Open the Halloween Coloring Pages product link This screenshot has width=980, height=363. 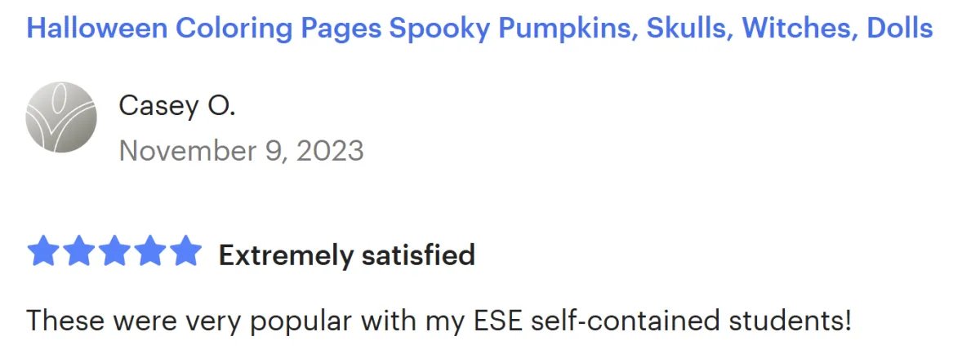pyautogui.click(x=479, y=29)
